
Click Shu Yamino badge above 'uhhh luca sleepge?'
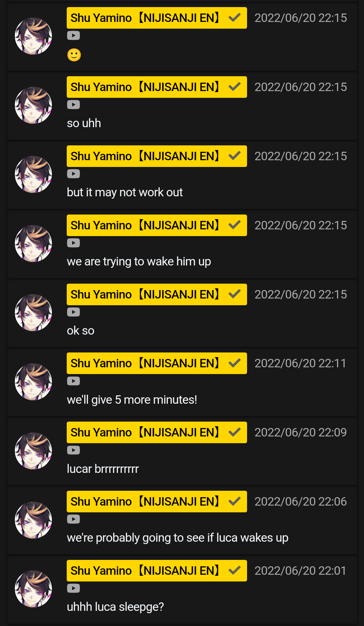[x=157, y=571]
